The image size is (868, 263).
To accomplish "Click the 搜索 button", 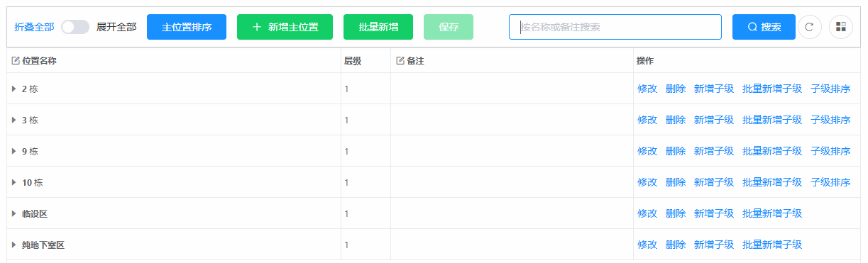I will pyautogui.click(x=764, y=27).
